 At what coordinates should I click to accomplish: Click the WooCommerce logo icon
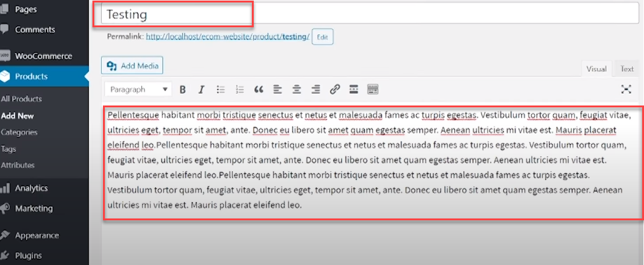[4, 56]
